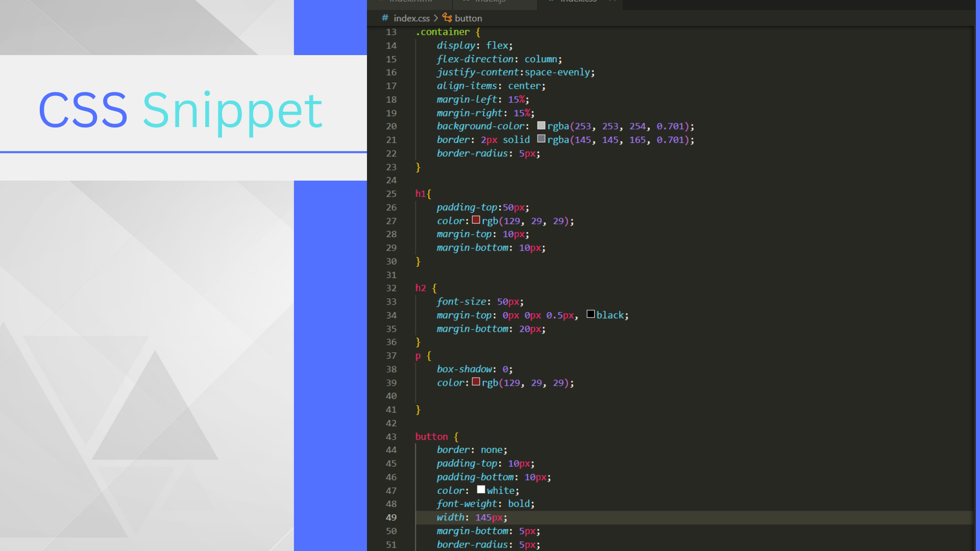Click line number 43 in the gutter
980x551 pixels.
[x=391, y=437]
